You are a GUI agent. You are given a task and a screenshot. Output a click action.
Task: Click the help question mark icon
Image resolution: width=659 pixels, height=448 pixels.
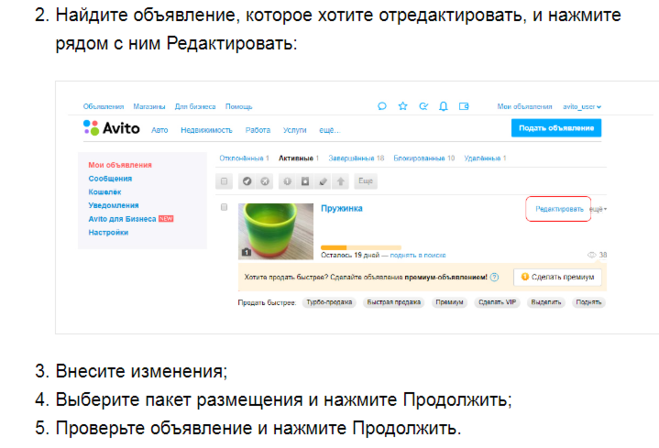pyautogui.click(x=494, y=276)
